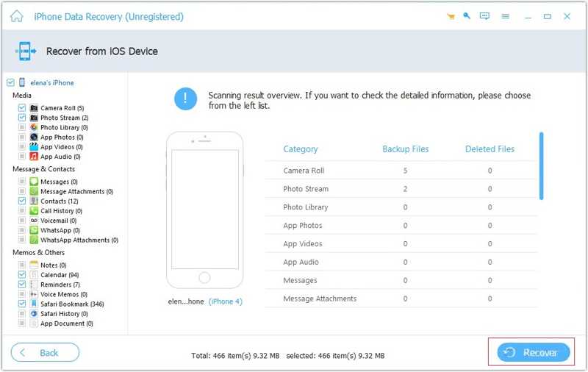Screen dimensions: 588x372
Task: Click the Notes icon
Action: pyautogui.click(x=34, y=265)
